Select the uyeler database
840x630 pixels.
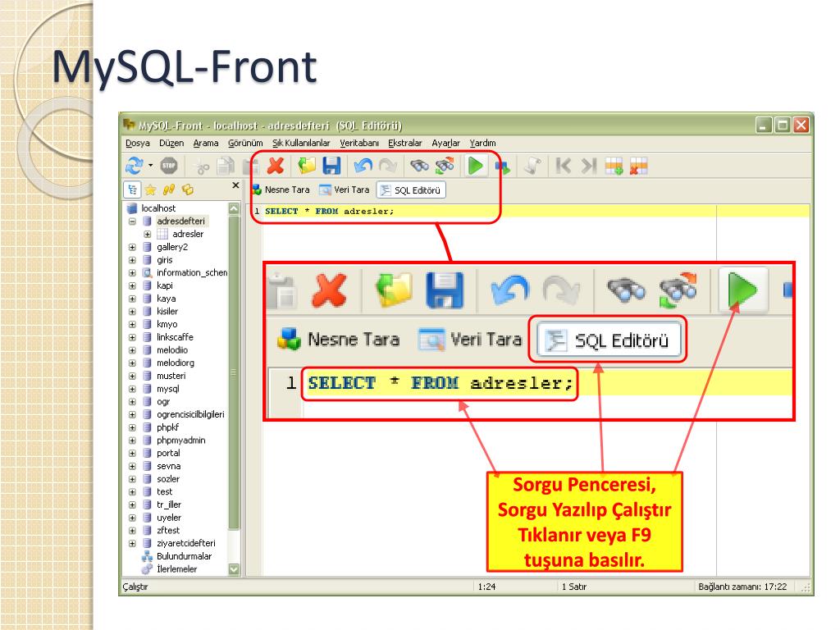[169, 518]
